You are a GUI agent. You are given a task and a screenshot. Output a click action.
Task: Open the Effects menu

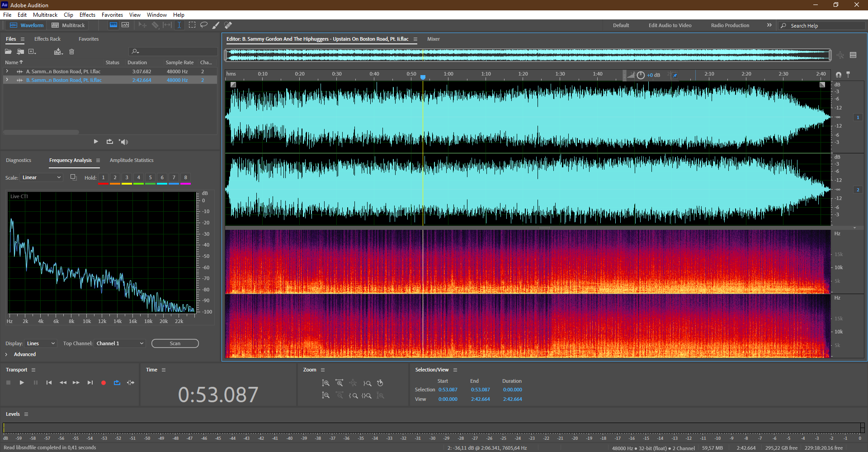[87, 15]
